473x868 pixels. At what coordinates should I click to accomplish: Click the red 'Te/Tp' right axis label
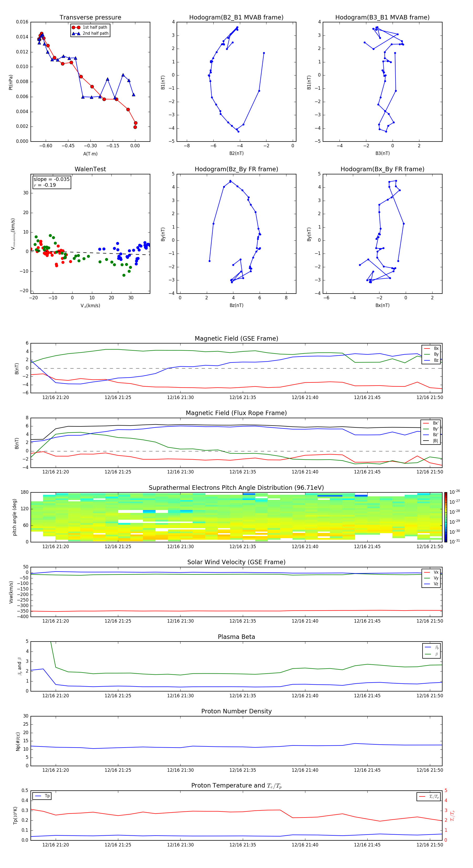coord(452,816)
